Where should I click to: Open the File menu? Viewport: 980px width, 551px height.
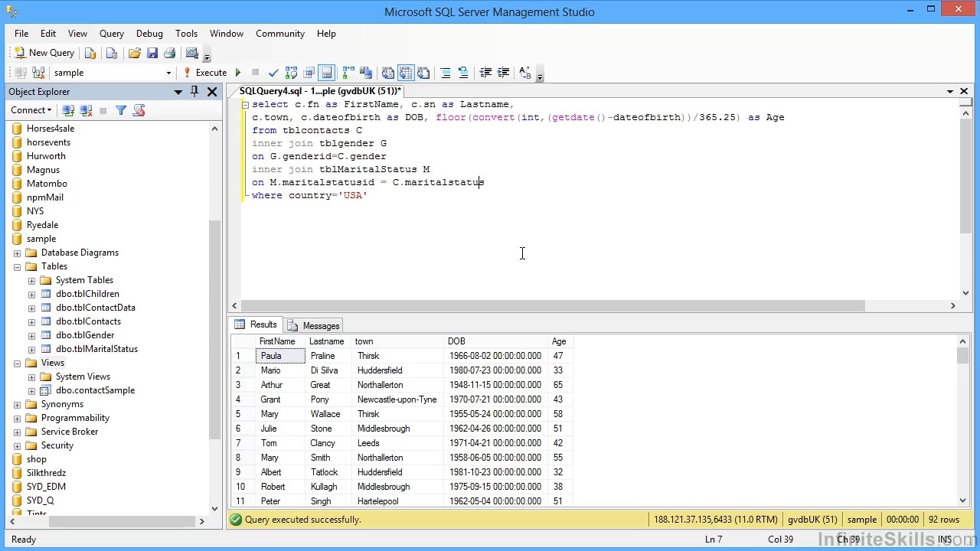coord(21,34)
